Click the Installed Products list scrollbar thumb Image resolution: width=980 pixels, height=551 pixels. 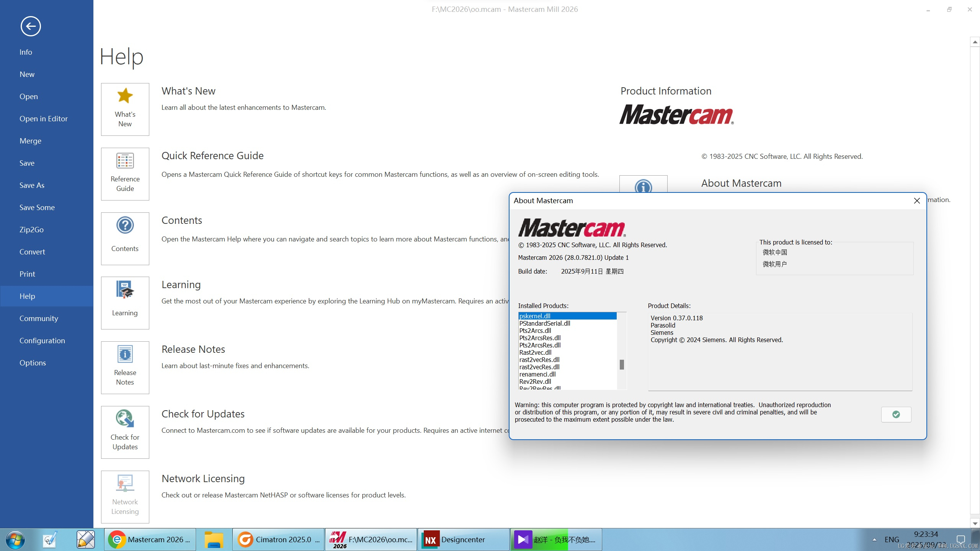(622, 365)
